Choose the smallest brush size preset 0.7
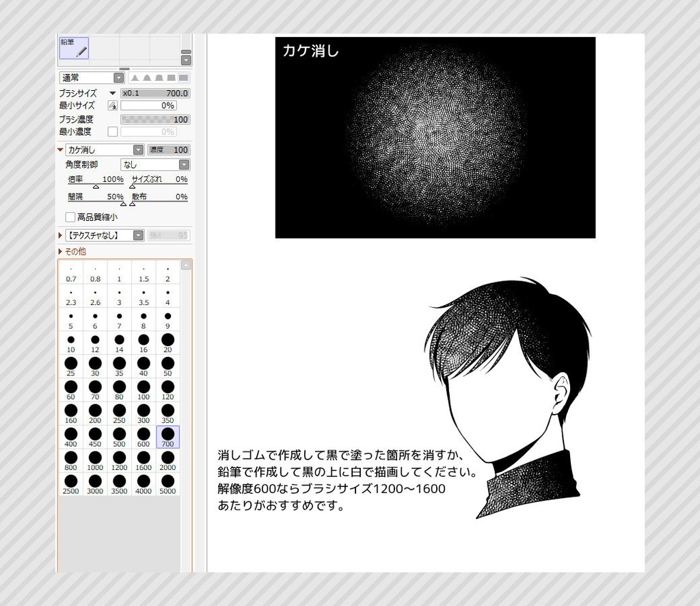700x606 pixels. click(x=70, y=272)
